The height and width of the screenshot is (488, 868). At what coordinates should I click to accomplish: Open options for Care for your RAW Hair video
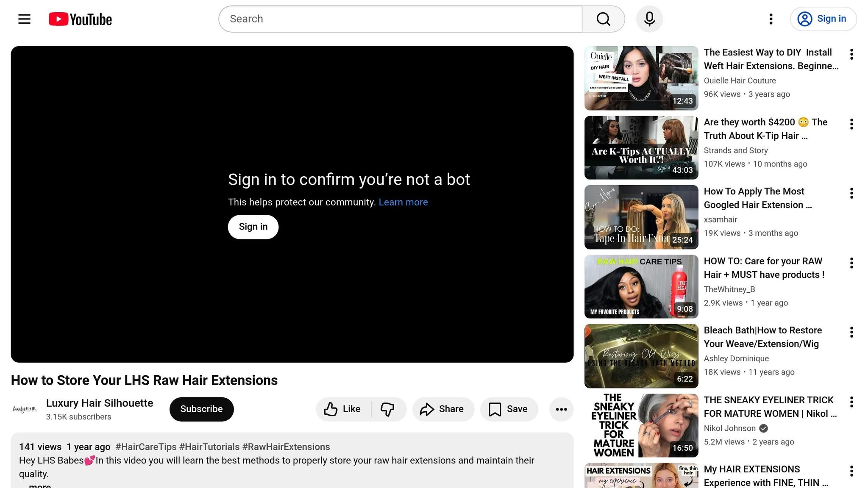851,263
